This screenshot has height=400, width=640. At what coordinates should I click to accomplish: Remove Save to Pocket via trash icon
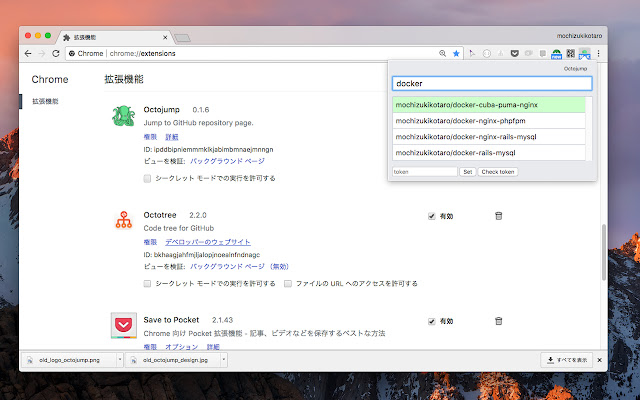tap(498, 321)
